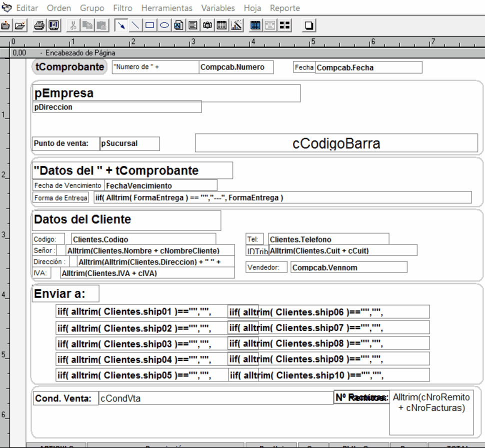Image resolution: width=485 pixels, height=448 pixels.
Task: Select the Clientes.Cuit + cCuit field
Action: [342, 250]
